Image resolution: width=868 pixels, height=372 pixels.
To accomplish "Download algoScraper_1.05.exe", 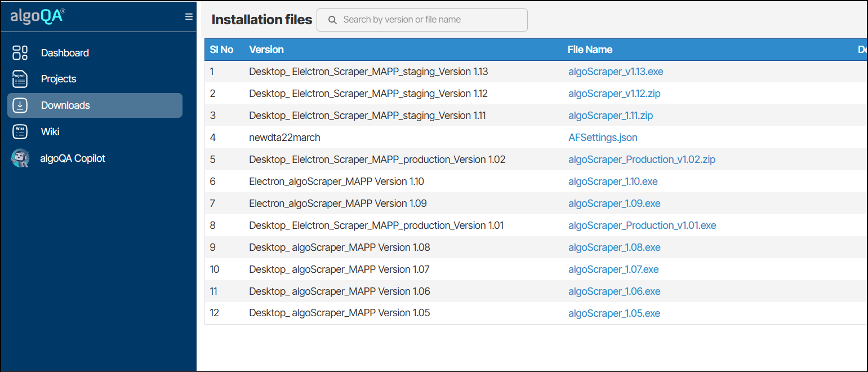I will tap(614, 313).
